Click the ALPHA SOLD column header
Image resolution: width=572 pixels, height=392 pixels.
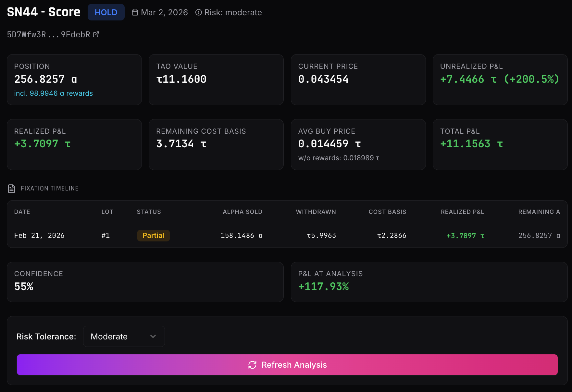(x=242, y=212)
